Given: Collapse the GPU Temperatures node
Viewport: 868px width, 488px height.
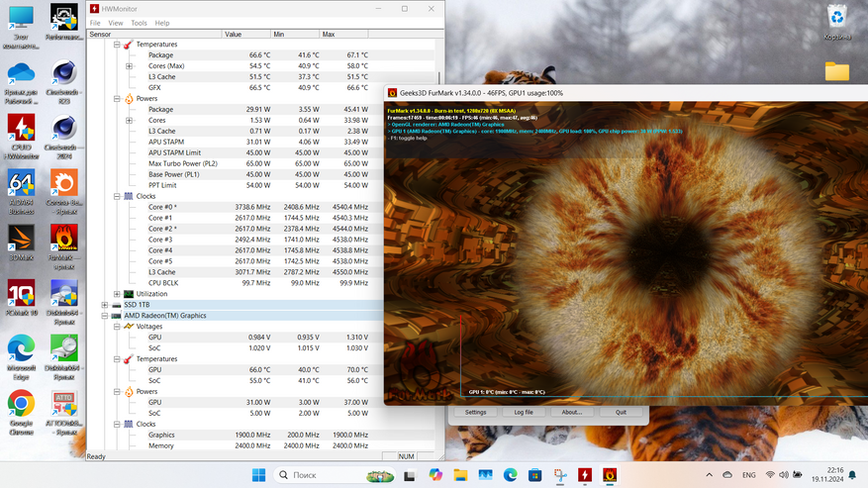Looking at the screenshot, I should click(117, 359).
